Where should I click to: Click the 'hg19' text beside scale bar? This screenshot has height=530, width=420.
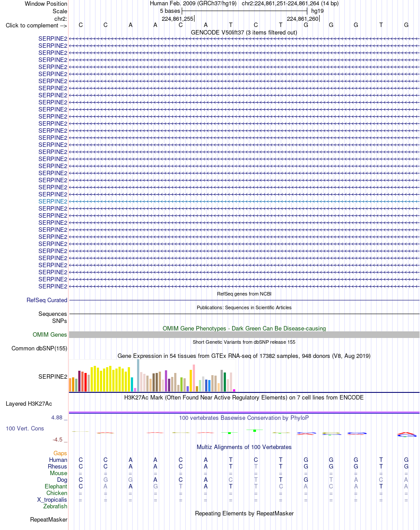(x=317, y=11)
